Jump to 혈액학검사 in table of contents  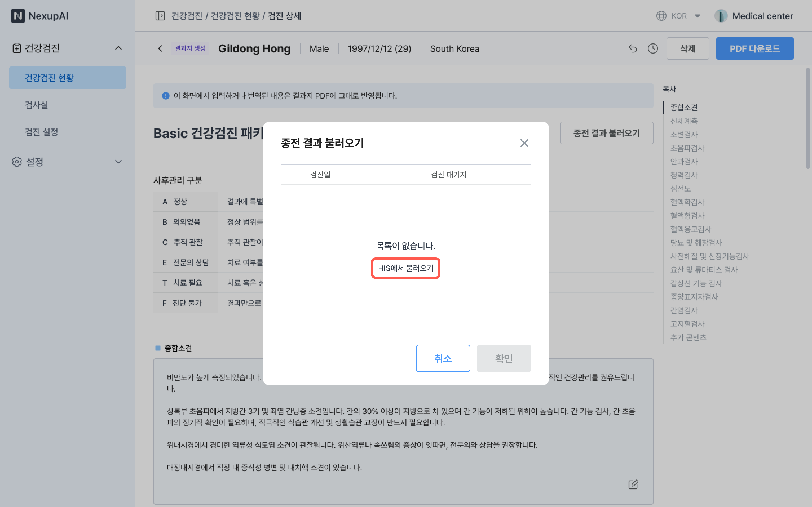coord(687,202)
